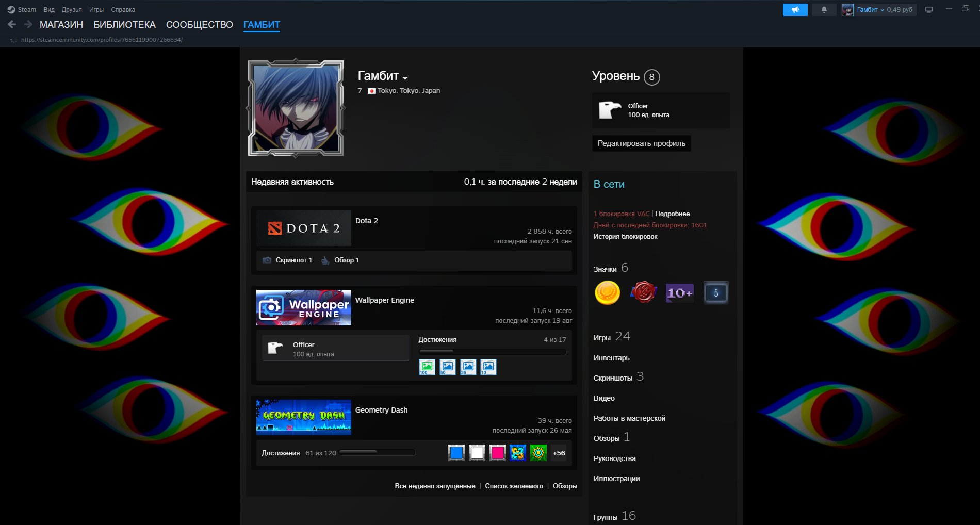This screenshot has width=980, height=525.
Task: Click the profile avatar image
Action: coord(296,108)
